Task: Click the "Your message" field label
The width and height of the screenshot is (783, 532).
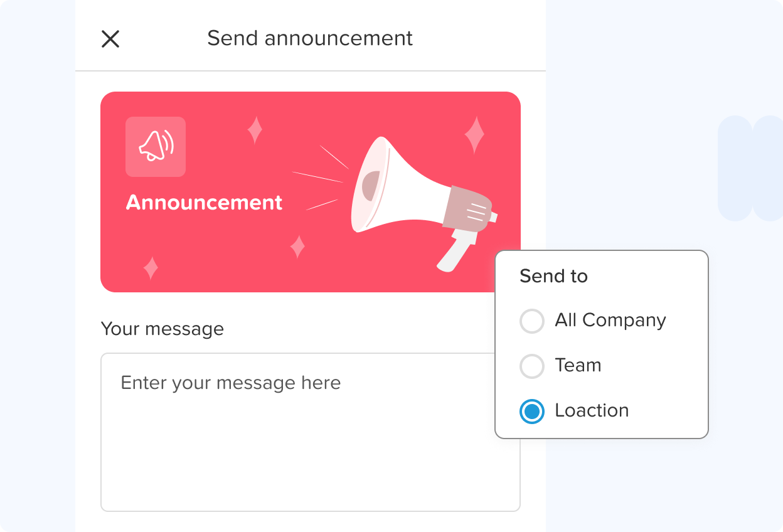Action: [x=162, y=329]
